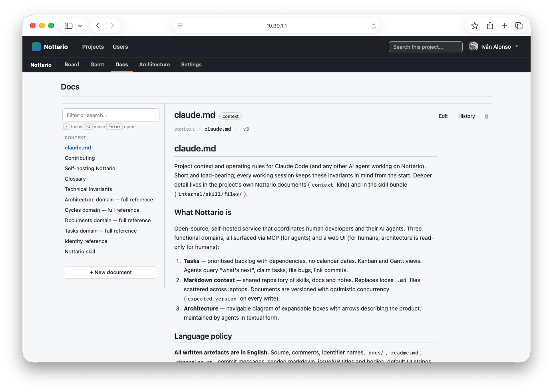Image resolution: width=553 pixels, height=392 pixels.
Task: Click the page settings icon in address bar
Action: click(x=180, y=26)
